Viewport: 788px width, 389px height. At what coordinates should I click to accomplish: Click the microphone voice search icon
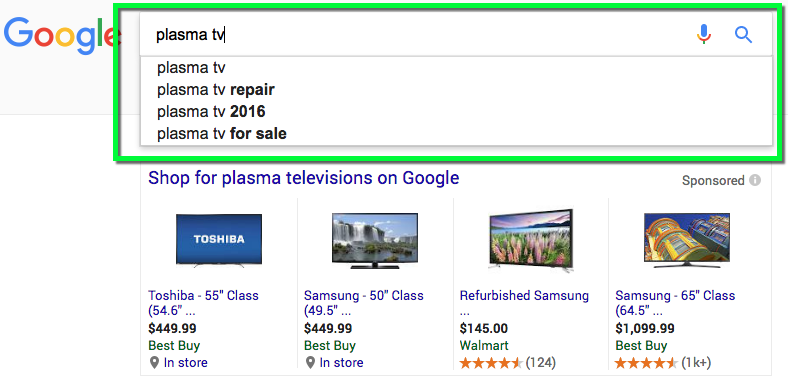click(x=704, y=35)
